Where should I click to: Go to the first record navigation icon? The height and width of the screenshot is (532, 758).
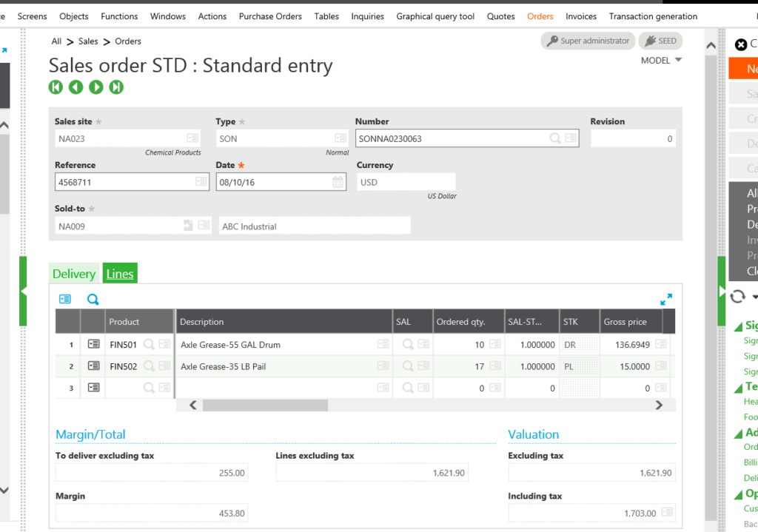pyautogui.click(x=56, y=87)
